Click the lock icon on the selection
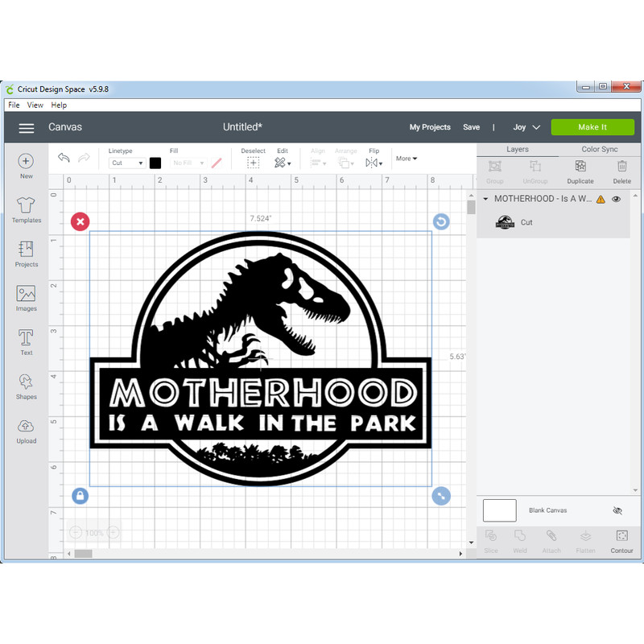This screenshot has width=644, height=644. pyautogui.click(x=80, y=496)
